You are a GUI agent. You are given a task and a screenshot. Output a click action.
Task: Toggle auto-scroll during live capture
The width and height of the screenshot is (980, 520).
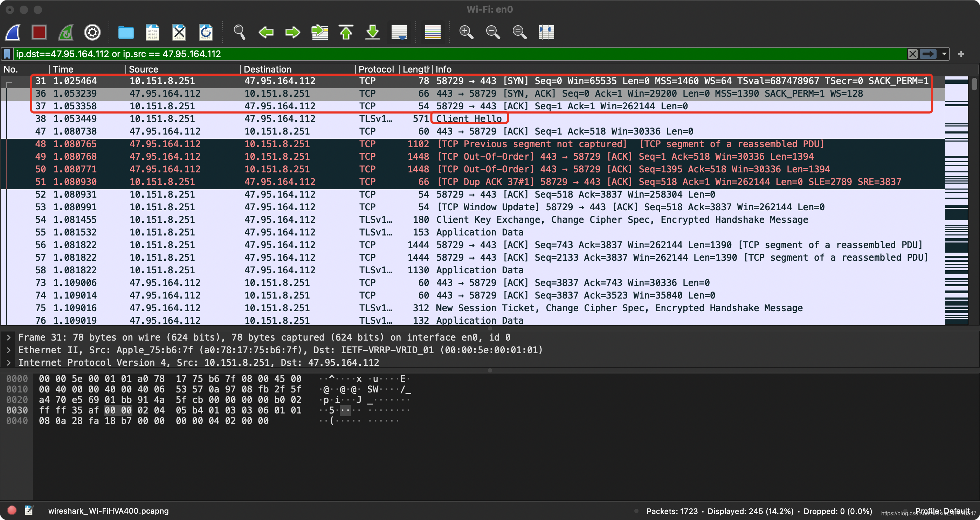(x=399, y=32)
